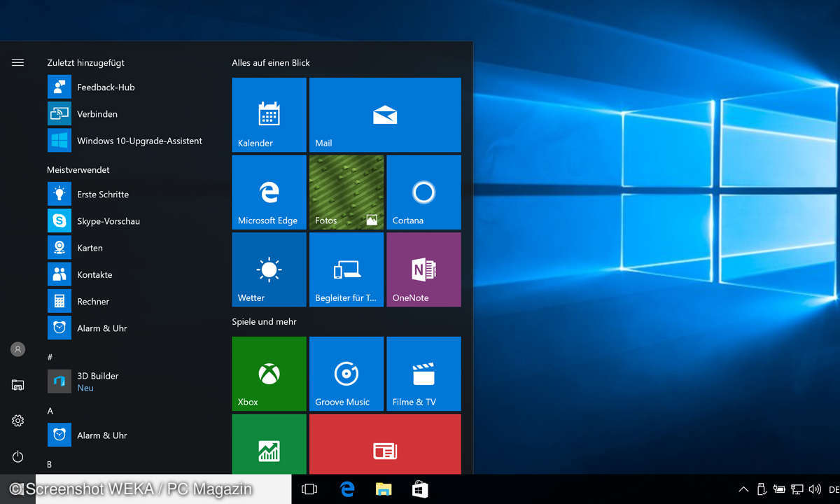This screenshot has width=840, height=504.
Task: Open the red news tile
Action: (x=385, y=444)
